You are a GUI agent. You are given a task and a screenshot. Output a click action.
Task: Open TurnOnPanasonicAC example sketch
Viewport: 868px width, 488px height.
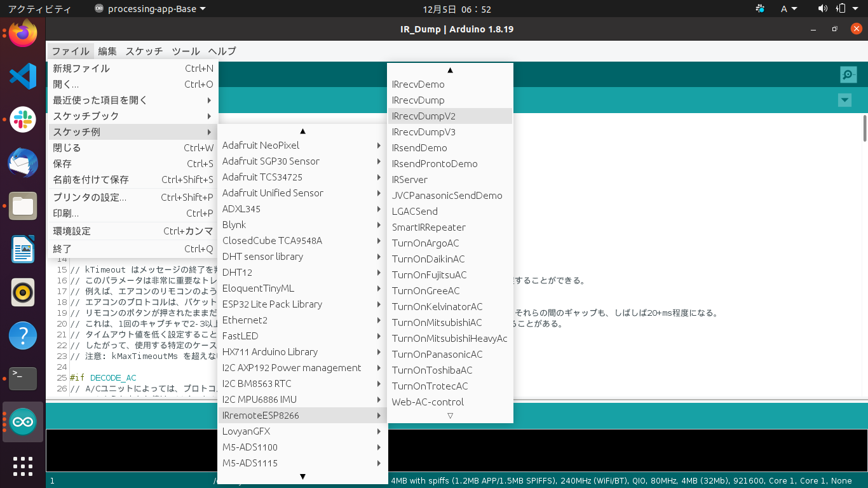click(x=450, y=355)
